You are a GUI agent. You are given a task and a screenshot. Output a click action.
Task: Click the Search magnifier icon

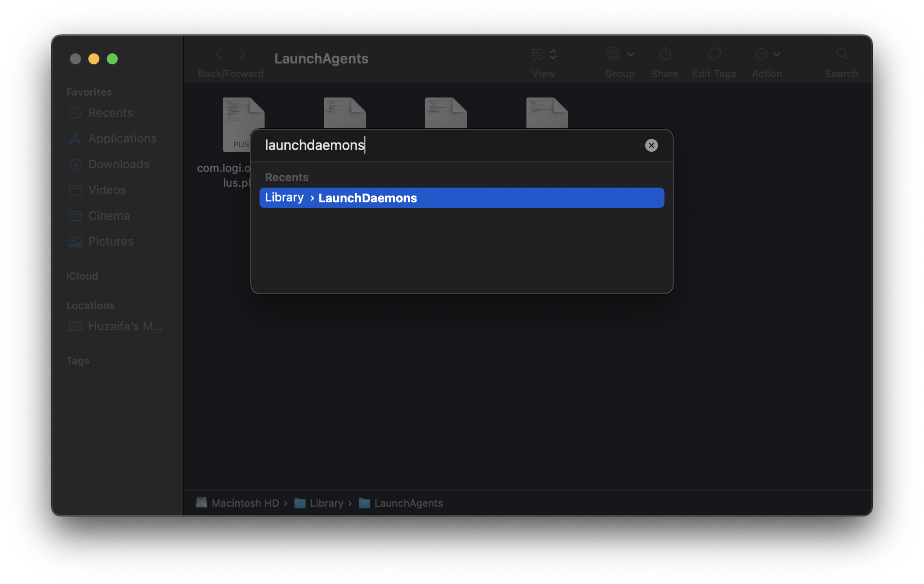point(842,54)
